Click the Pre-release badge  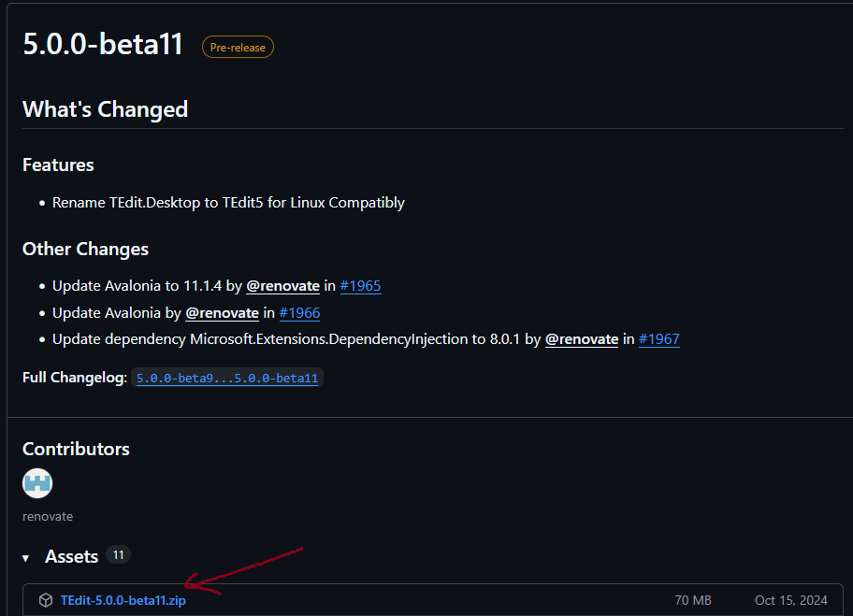click(x=238, y=47)
